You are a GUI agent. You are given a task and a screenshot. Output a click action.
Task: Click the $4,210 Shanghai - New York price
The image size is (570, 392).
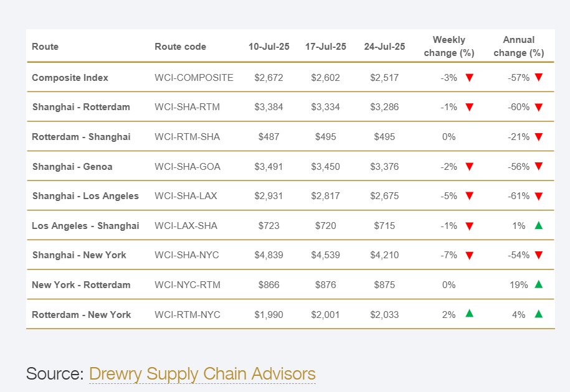384,255
